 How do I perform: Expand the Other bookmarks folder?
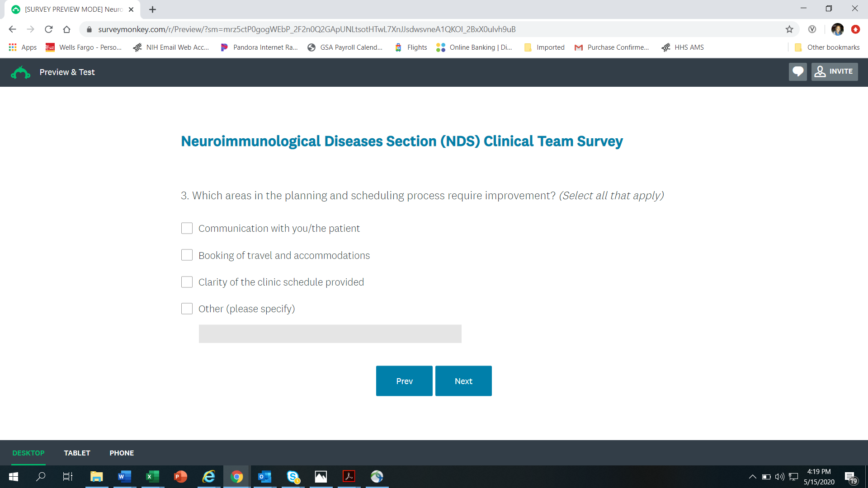pyautogui.click(x=827, y=47)
